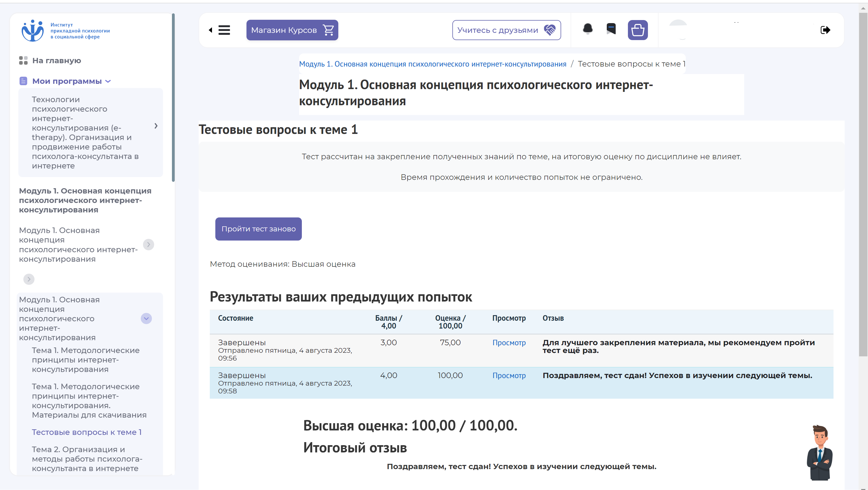The width and height of the screenshot is (868, 490).
Task: Open Просмотр link for 100,00 attempt
Action: pos(509,375)
